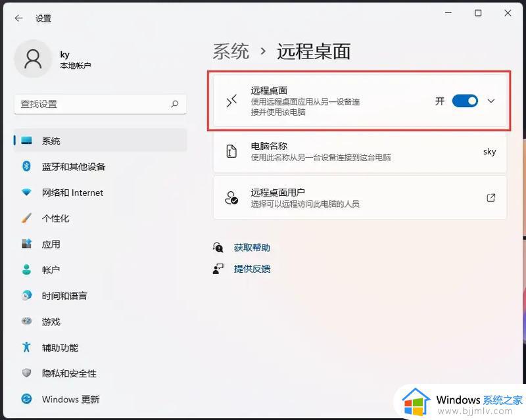Viewport: 526px width, 420px height.
Task: Click the 电脑名称 document icon
Action: pyautogui.click(x=231, y=151)
